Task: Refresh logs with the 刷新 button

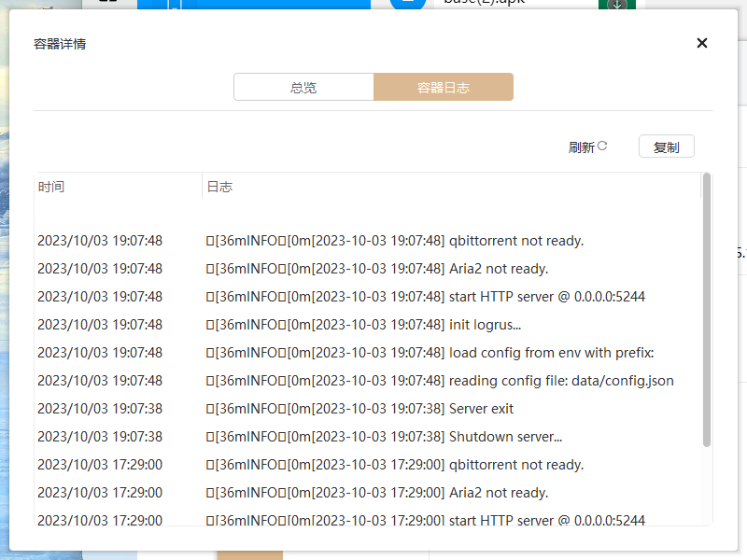Action: click(587, 147)
